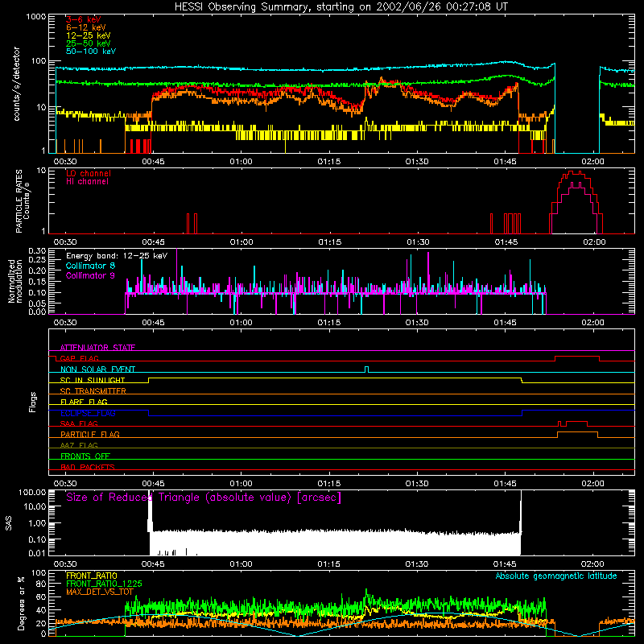The height and width of the screenshot is (644, 644).
Task: Click the 01:15 time label below count-rate plot
Action: pyautogui.click(x=329, y=162)
